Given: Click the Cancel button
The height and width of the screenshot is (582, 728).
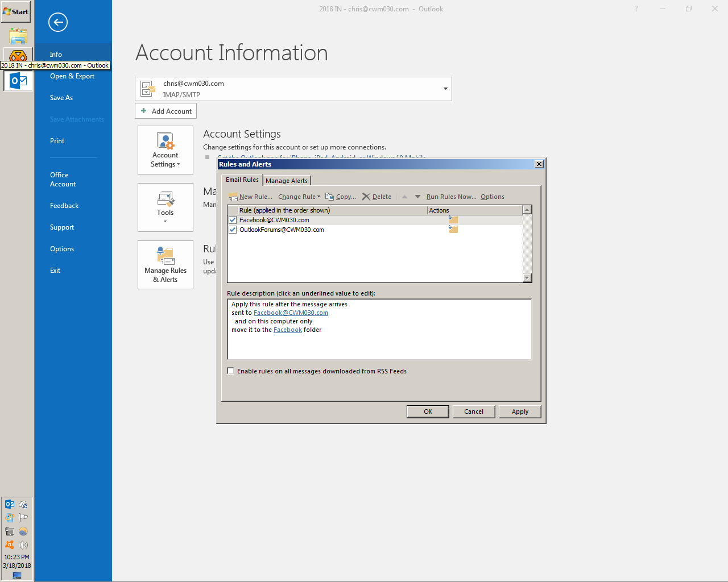Looking at the screenshot, I should click(x=474, y=411).
